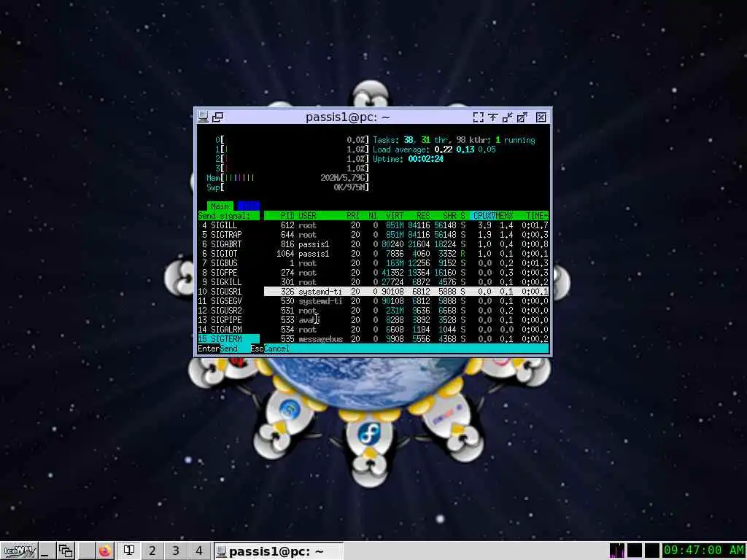Choose signal 14 SIGALRM
747x560 pixels.
click(228, 330)
